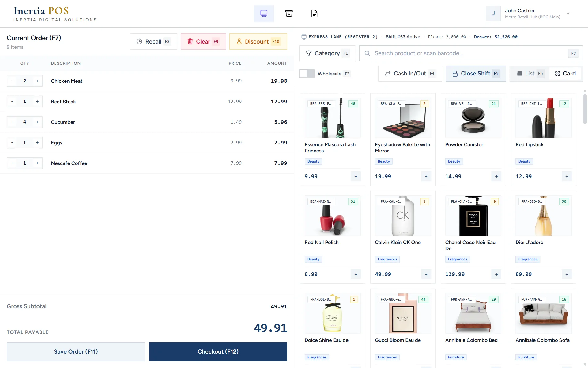Add Calvin Klein CK One to order
This screenshot has height=368, width=588.
(426, 274)
